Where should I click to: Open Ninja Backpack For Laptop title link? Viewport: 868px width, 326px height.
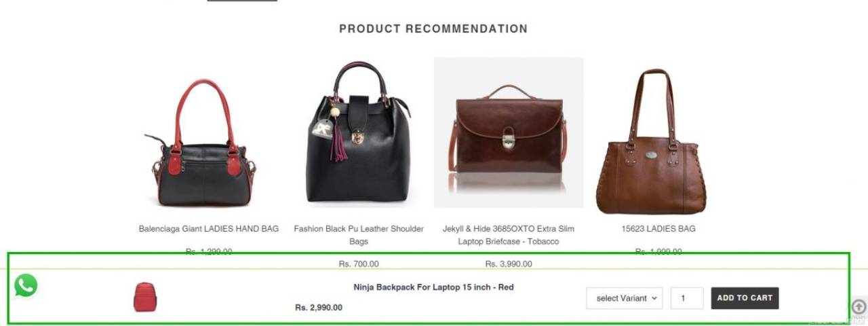coord(433,287)
